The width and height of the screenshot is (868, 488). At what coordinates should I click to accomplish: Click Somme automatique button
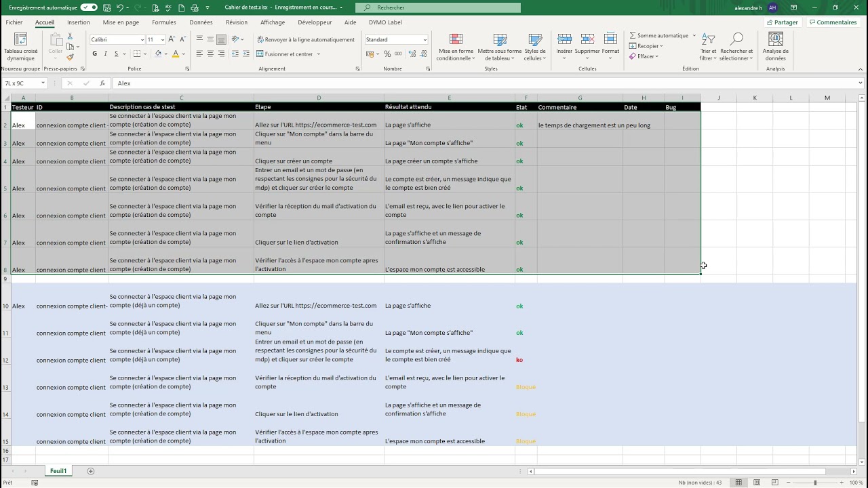tap(658, 35)
